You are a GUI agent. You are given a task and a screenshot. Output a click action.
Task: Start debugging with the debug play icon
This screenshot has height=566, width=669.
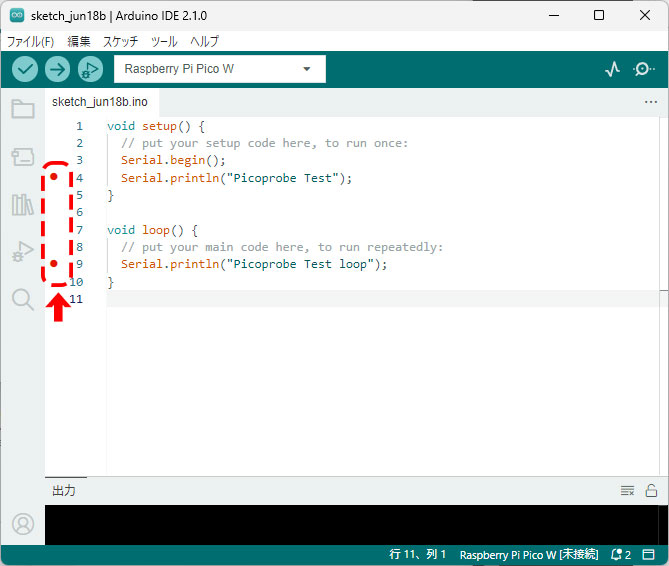(90, 69)
